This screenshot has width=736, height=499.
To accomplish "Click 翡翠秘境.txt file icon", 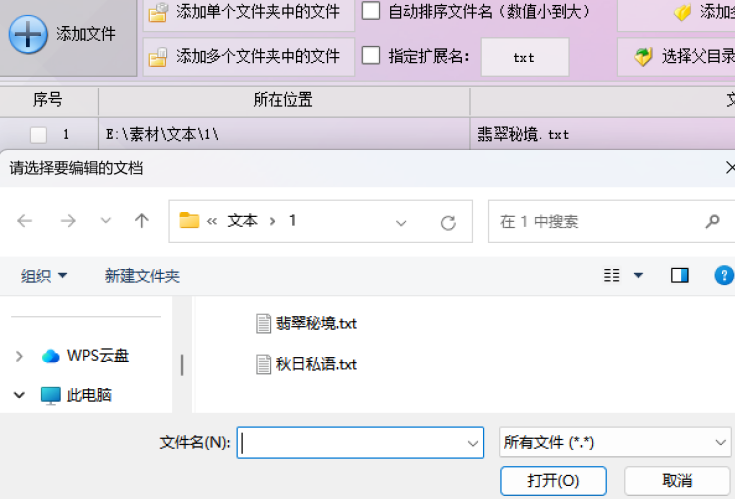I will pyautogui.click(x=263, y=323).
